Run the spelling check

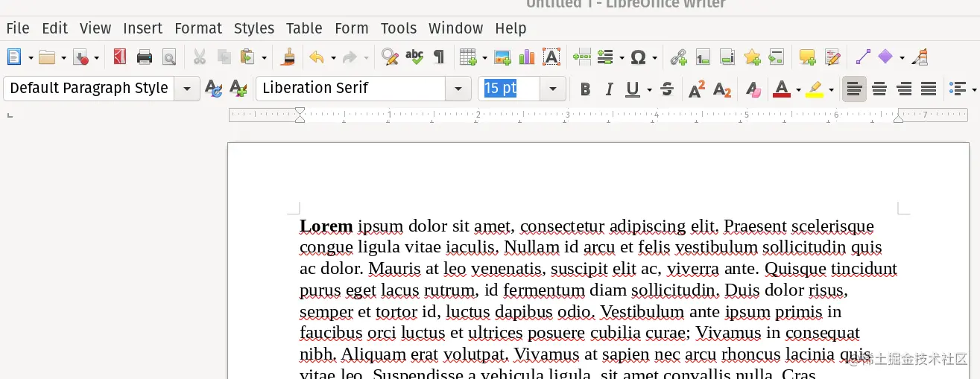[x=414, y=57]
